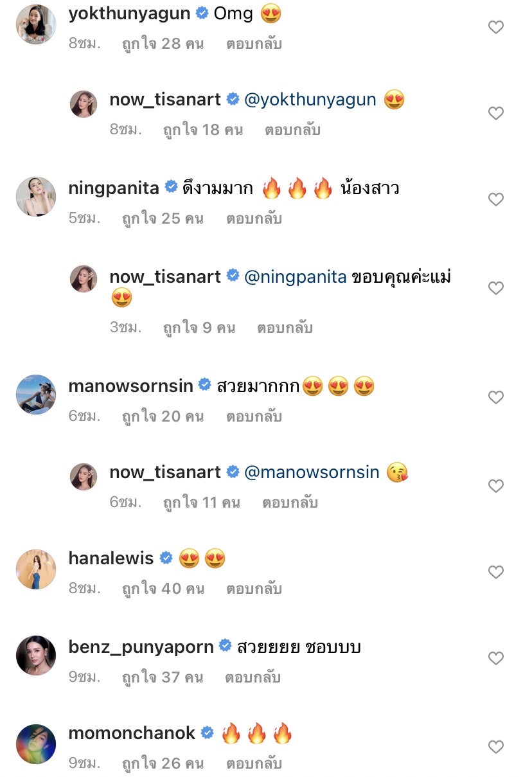Open the @manowsornsin mention link
Screen dimensions: 532x777
(312, 472)
